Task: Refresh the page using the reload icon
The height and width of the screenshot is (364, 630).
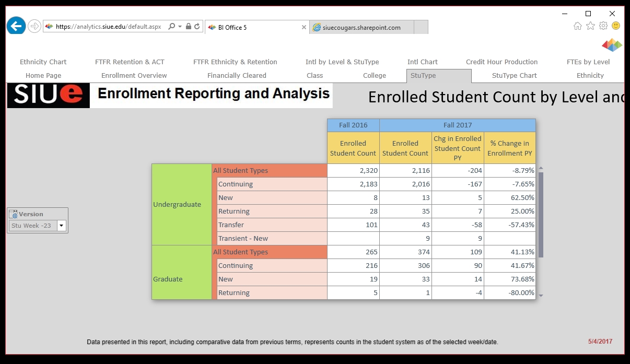Action: (197, 27)
